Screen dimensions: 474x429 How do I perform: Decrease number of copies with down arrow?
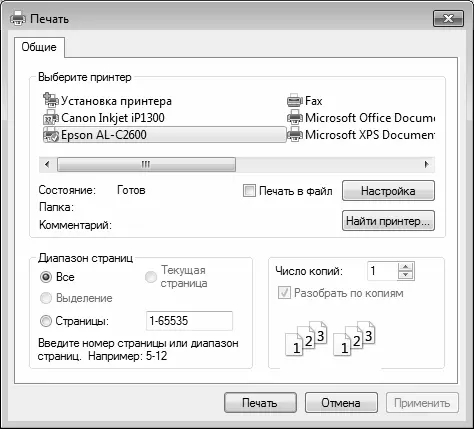coord(406,275)
